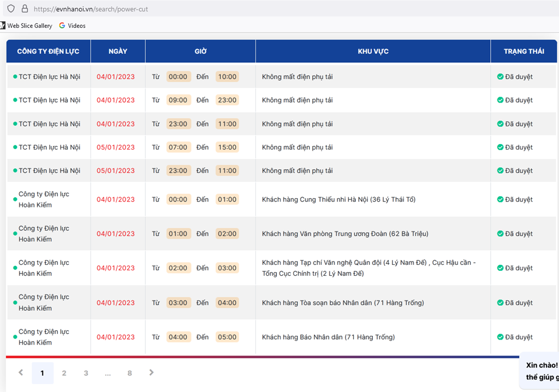559x392 pixels.
Task: Click 'Không mất điện phụ tải' in 00:00–10:00 row
Action: 298,76
